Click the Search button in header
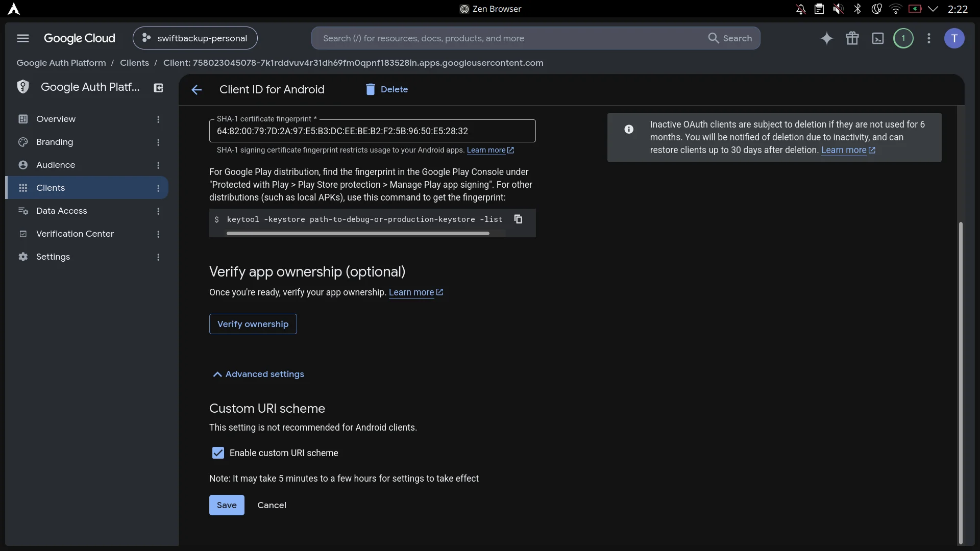 click(730, 38)
